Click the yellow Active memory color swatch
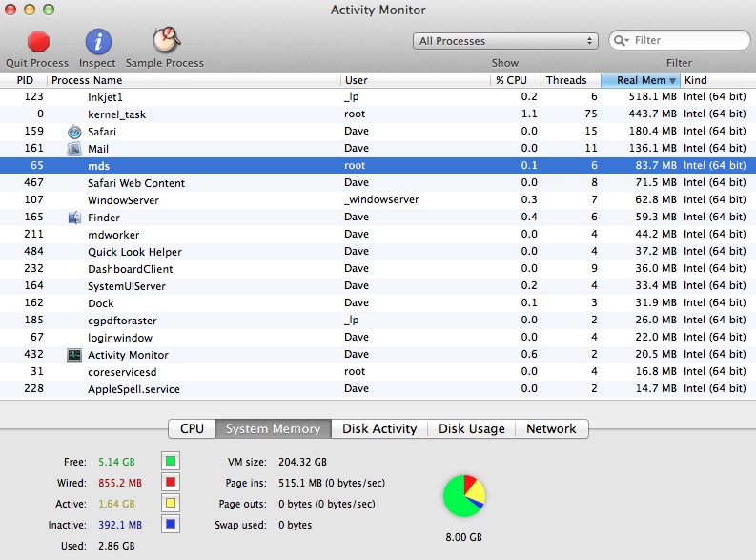Screen dimensions: 756x560 [171, 503]
